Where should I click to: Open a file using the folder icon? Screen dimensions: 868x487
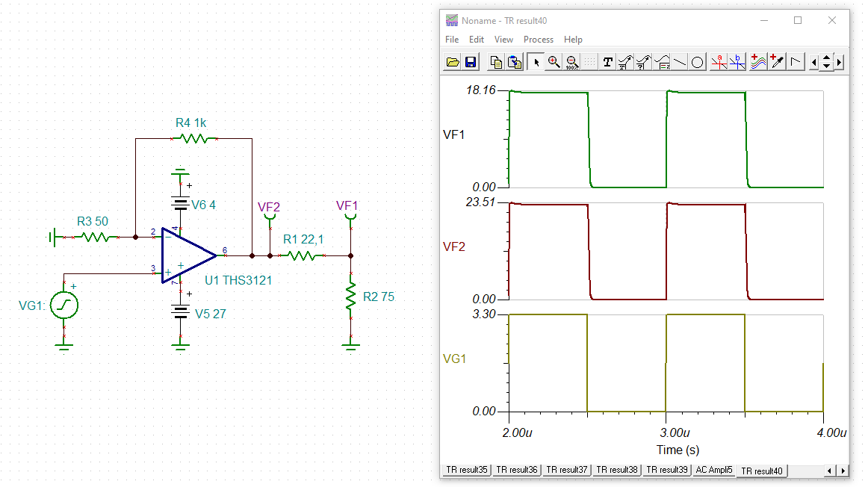click(452, 62)
